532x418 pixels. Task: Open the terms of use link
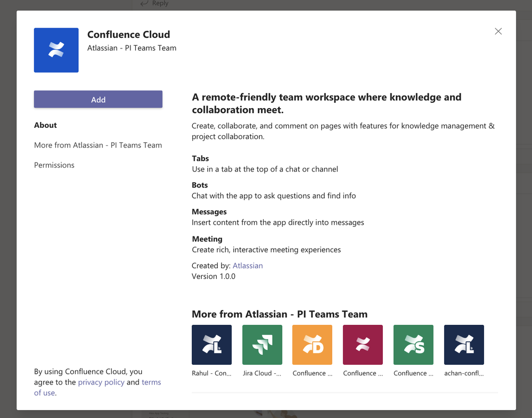point(97,388)
